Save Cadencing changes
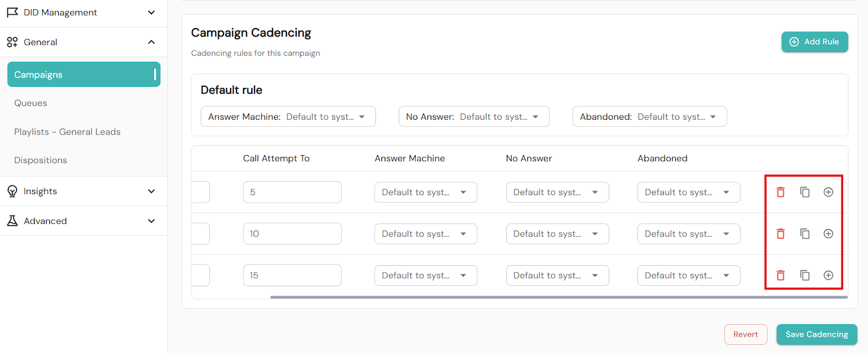Screen dimensions: 868x353 [x=816, y=335]
